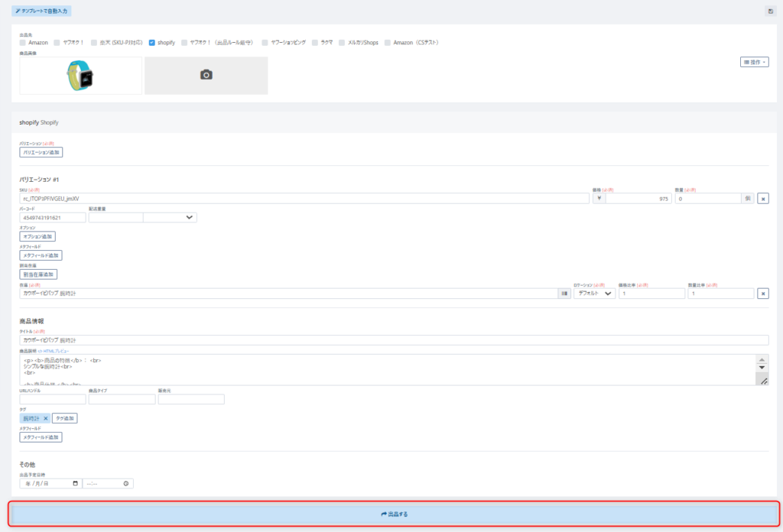Click the テンプレートで自動入力 button

tap(41, 11)
